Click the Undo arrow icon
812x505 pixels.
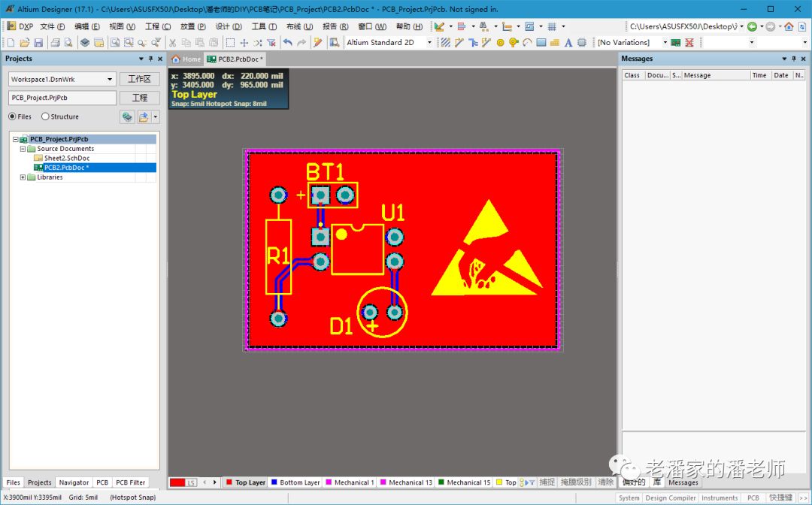[x=288, y=43]
